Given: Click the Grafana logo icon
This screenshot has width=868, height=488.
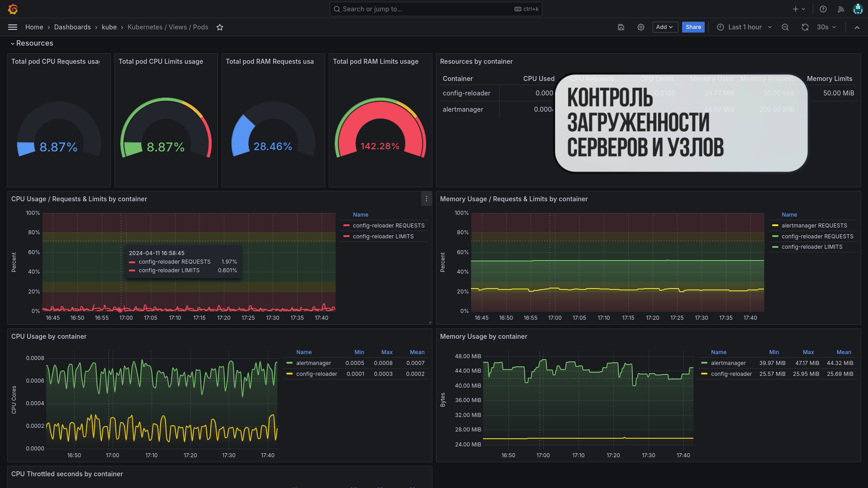Looking at the screenshot, I should pos(13,9).
